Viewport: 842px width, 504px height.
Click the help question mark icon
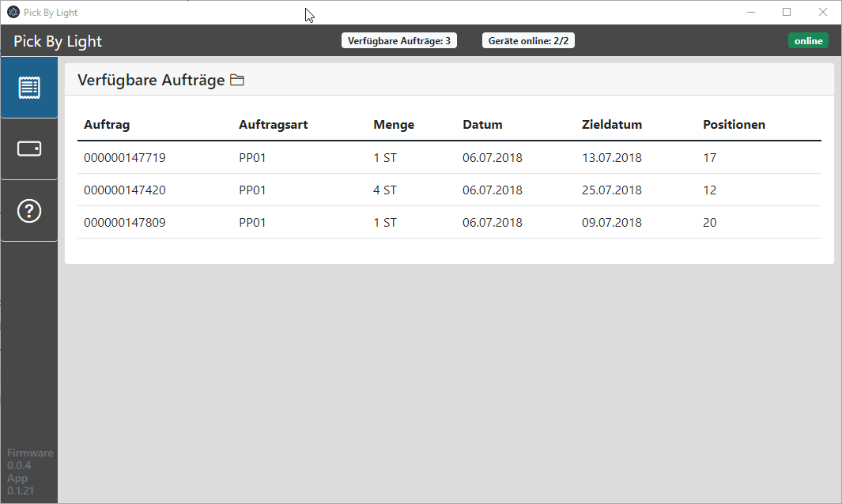click(28, 210)
